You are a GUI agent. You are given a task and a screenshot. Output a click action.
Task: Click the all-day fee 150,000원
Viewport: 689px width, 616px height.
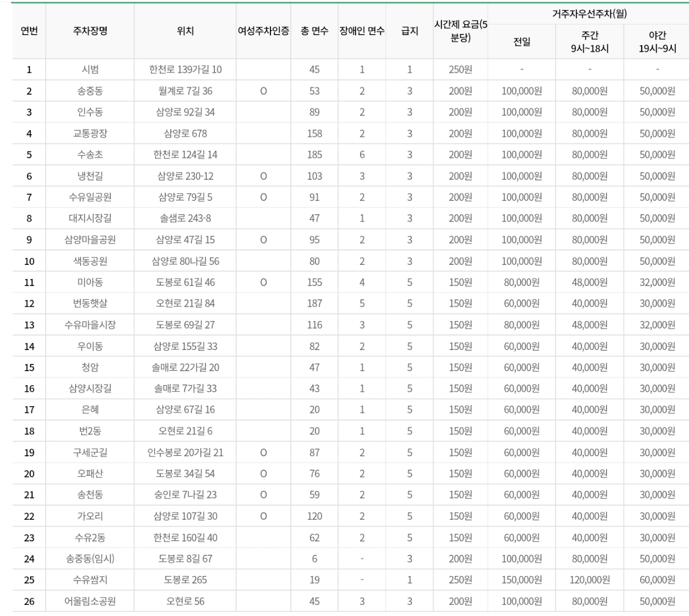521,580
